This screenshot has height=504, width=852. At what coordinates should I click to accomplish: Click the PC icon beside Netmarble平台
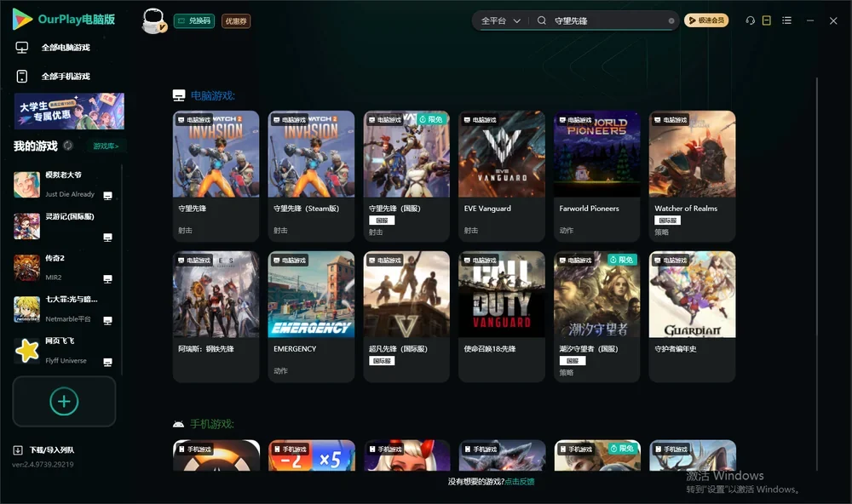click(x=107, y=320)
